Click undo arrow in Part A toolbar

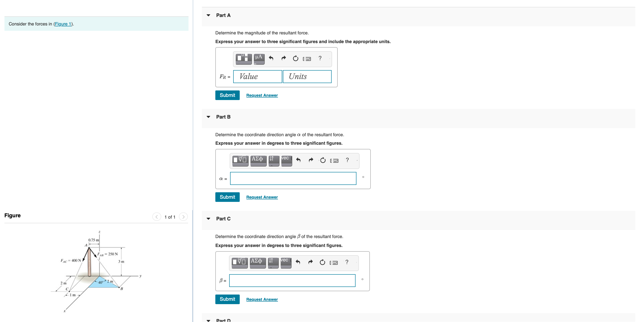271,59
